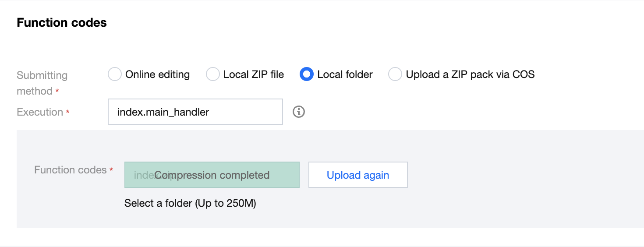Click the 'Upload a ZIP pack via COS' label text
Image resolution: width=644 pixels, height=247 pixels.
point(470,74)
